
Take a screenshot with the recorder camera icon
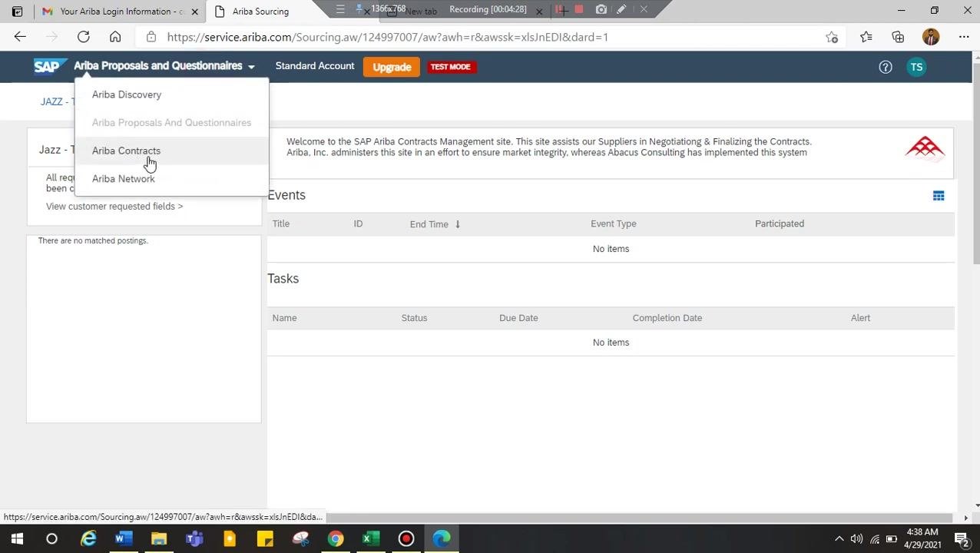[601, 10]
